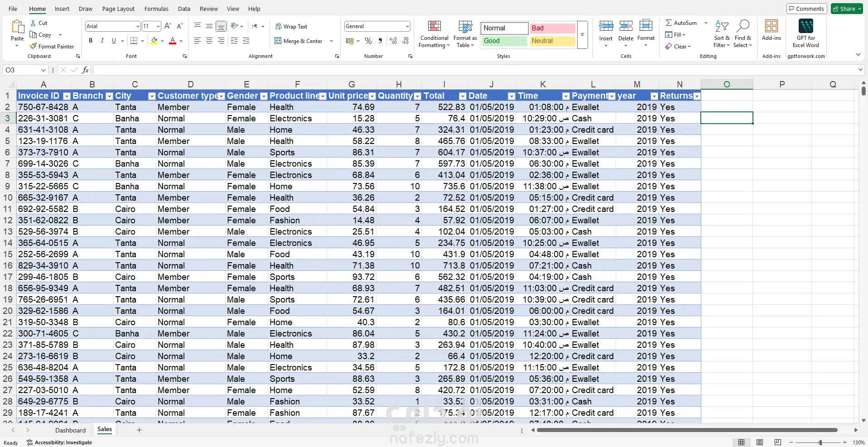Open Conditional Formatting
This screenshot has width=868, height=447.
click(x=434, y=34)
